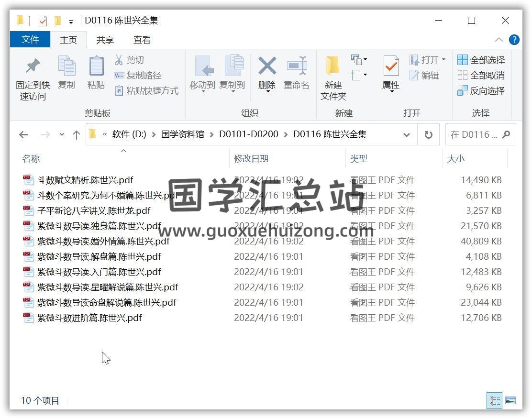
Task: Click the New folder quick access icon
Action: (x=58, y=21)
